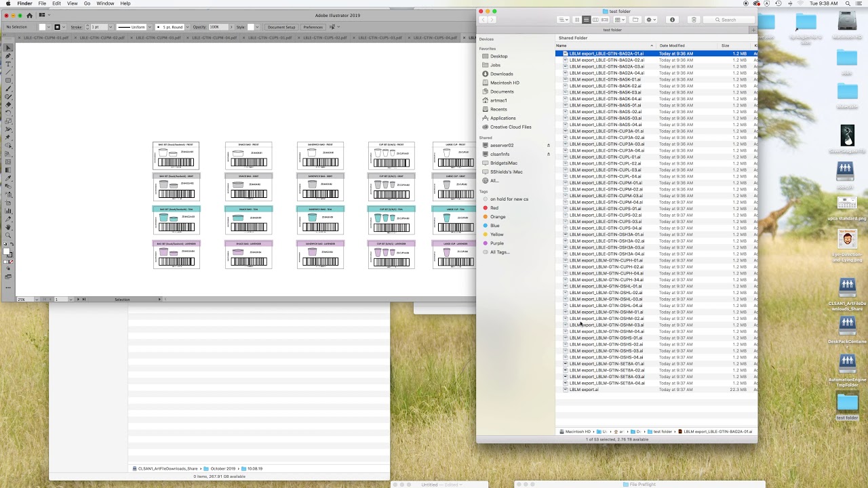This screenshot has width=868, height=488.
Task: Open the Finder action gear dropdown
Action: click(651, 20)
